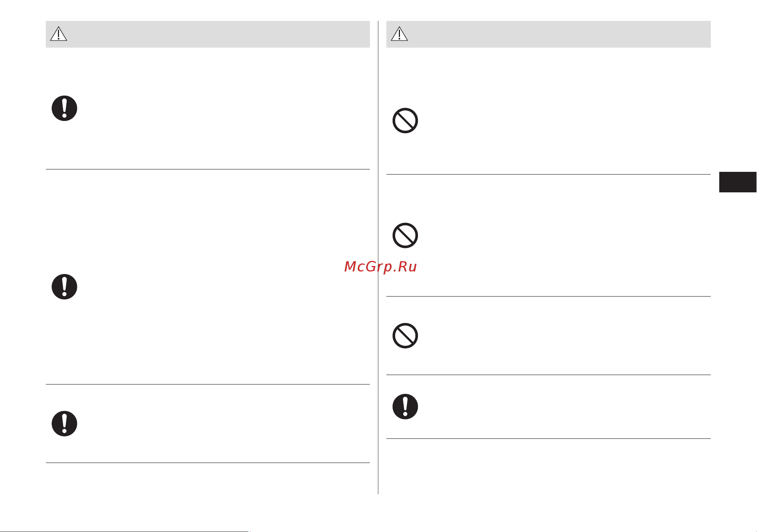Click the warning triangle in right column header
757x532 pixels.
400,34
